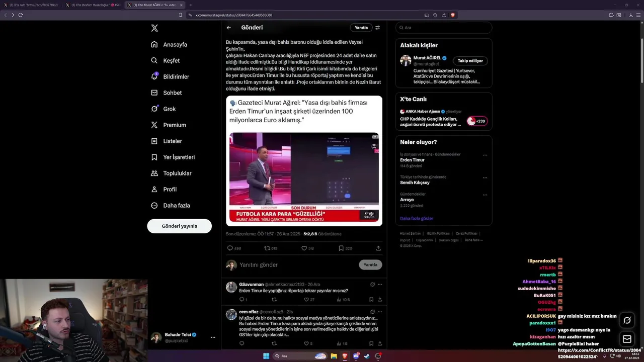The width and height of the screenshot is (644, 362).
Task: Open options for Semih Kılıçsoy trend
Action: 485,177
